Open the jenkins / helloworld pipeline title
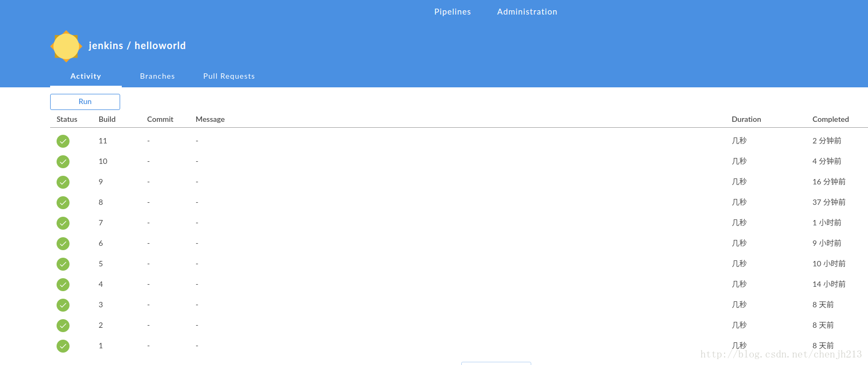The image size is (868, 365). (x=137, y=46)
